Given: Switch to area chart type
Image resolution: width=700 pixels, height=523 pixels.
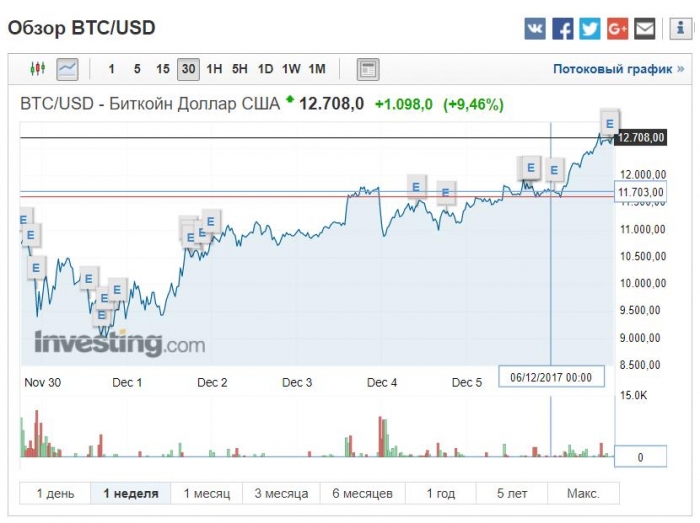Looking at the screenshot, I should click(67, 69).
